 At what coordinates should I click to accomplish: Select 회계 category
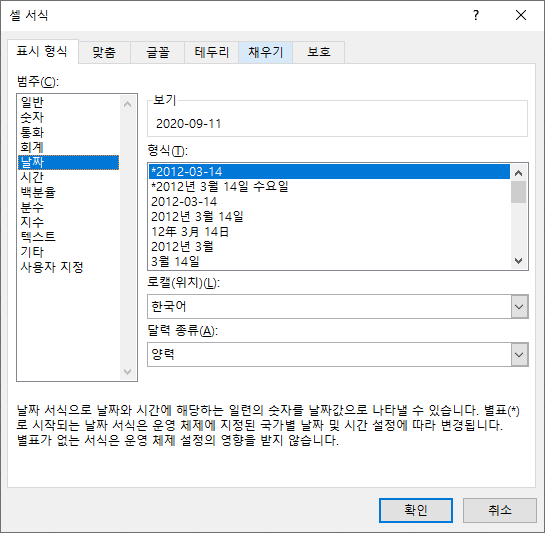68,147
